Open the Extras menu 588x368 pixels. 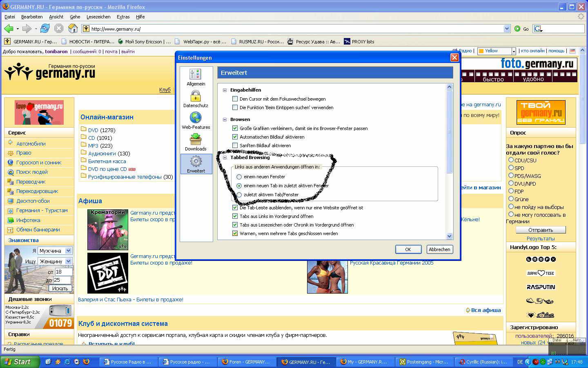tap(123, 17)
